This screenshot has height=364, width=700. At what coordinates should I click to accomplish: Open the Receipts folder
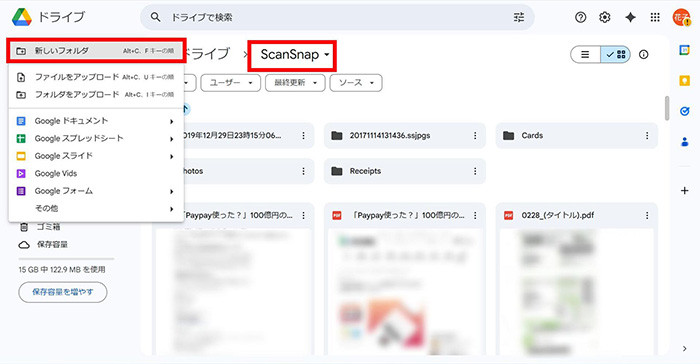[x=404, y=171]
